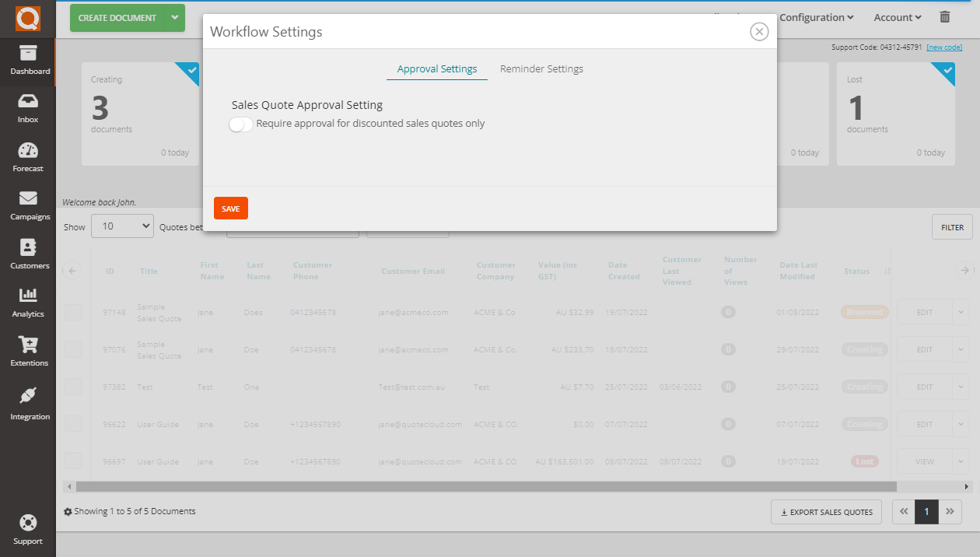Tick the checkbox beside document 97382
980x557 pixels.
click(73, 386)
